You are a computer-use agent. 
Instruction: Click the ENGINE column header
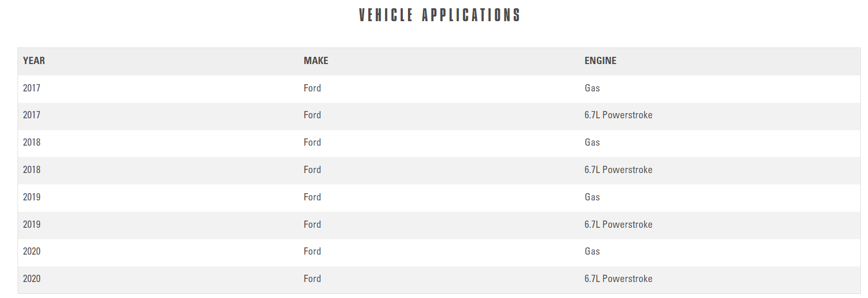[600, 61]
